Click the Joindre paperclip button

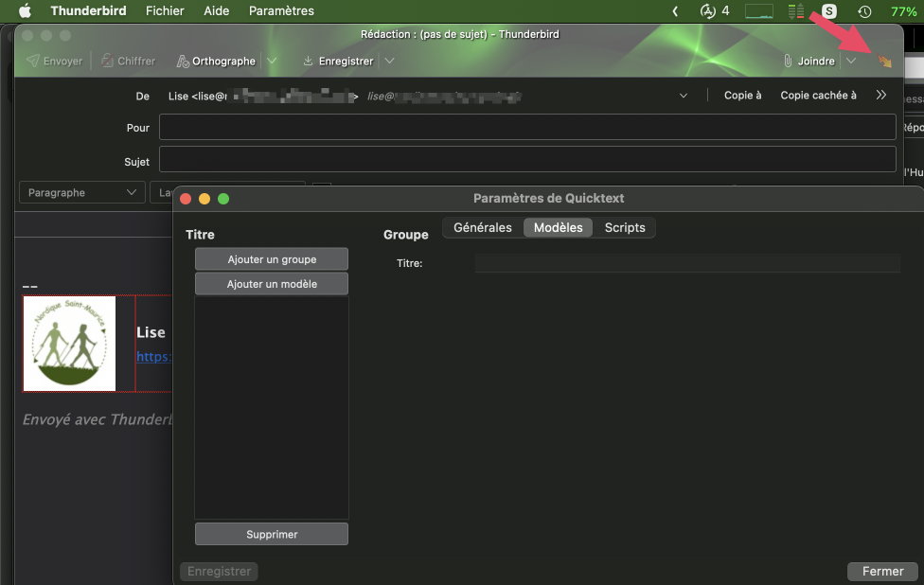(808, 62)
